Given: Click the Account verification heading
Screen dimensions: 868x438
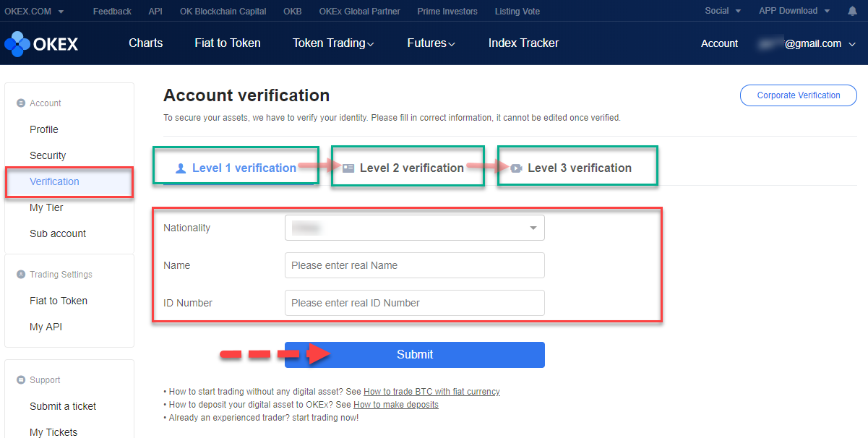Looking at the screenshot, I should (246, 95).
